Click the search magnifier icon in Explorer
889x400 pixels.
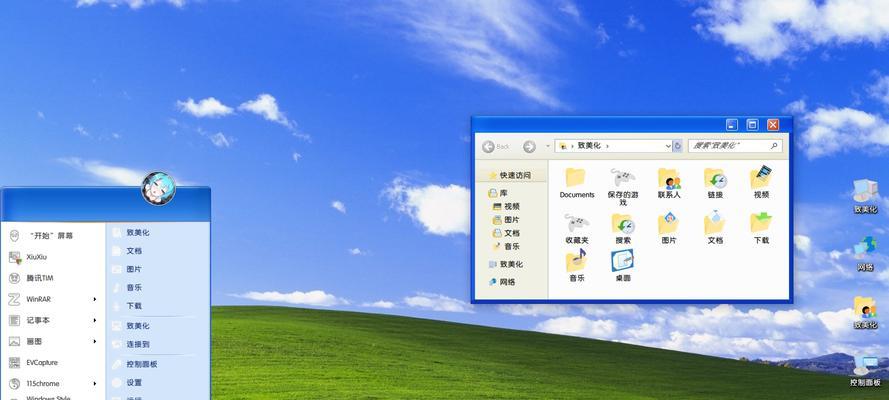(774, 146)
